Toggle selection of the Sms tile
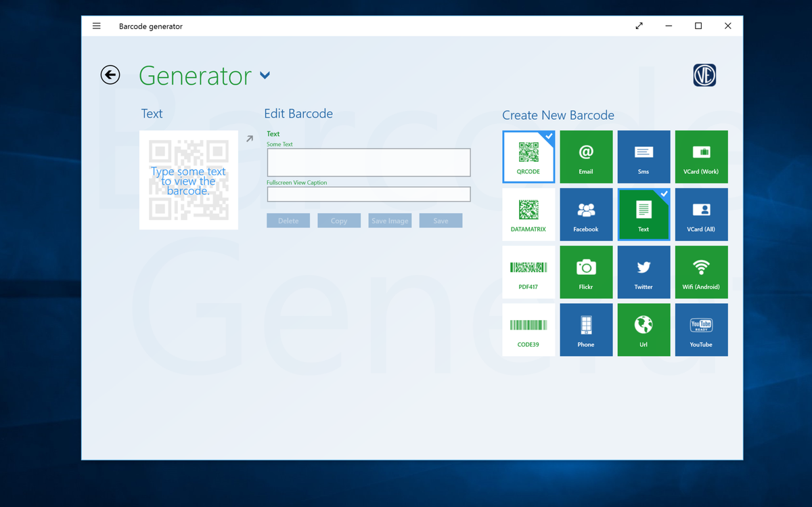The image size is (812, 507). [644, 156]
